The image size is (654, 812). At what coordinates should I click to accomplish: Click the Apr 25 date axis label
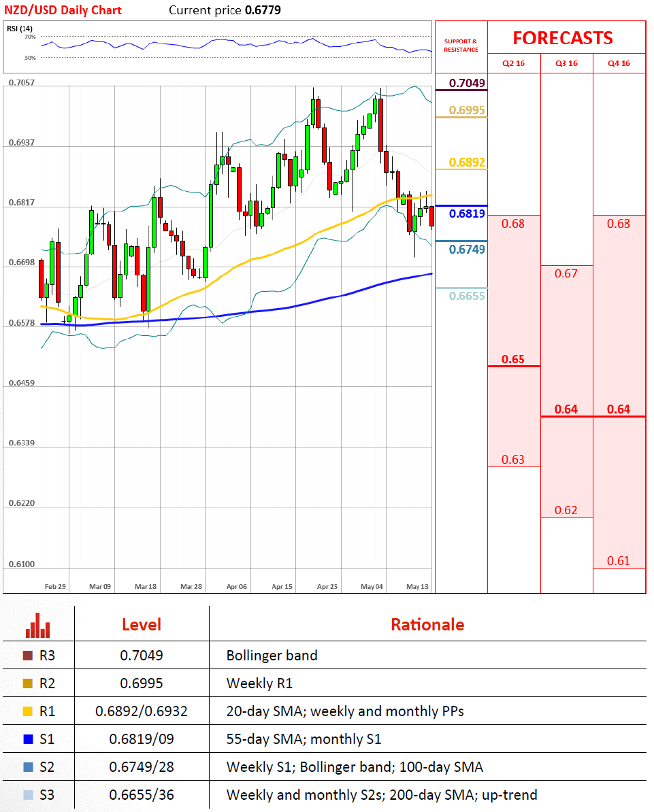327,587
